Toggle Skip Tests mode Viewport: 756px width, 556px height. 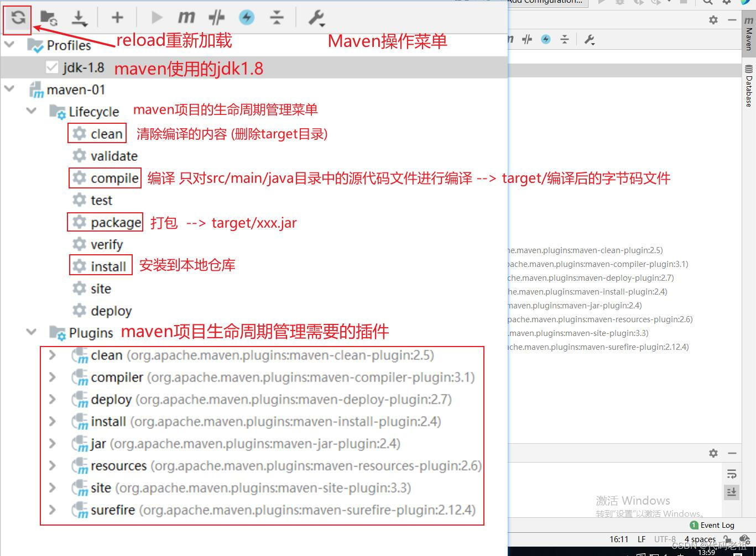coord(216,17)
